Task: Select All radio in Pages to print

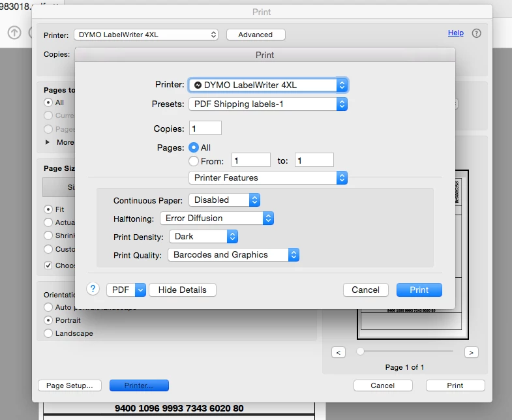Action: coord(48,102)
